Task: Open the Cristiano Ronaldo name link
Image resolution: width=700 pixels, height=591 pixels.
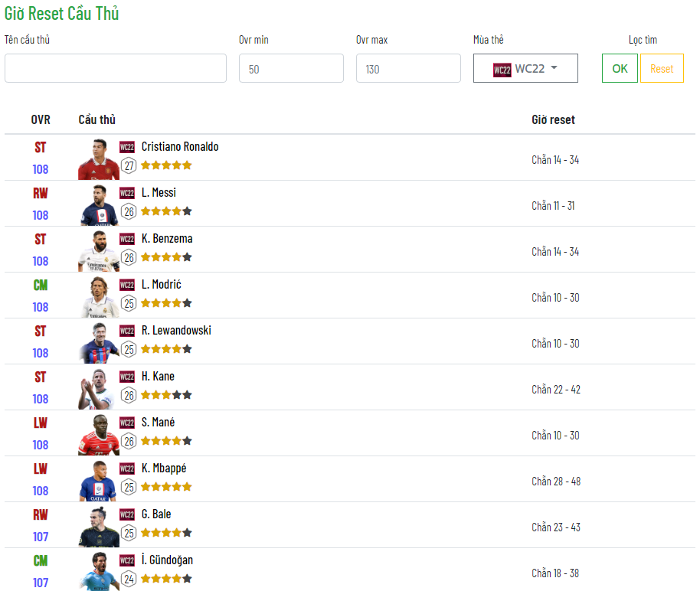Action: tap(180, 147)
